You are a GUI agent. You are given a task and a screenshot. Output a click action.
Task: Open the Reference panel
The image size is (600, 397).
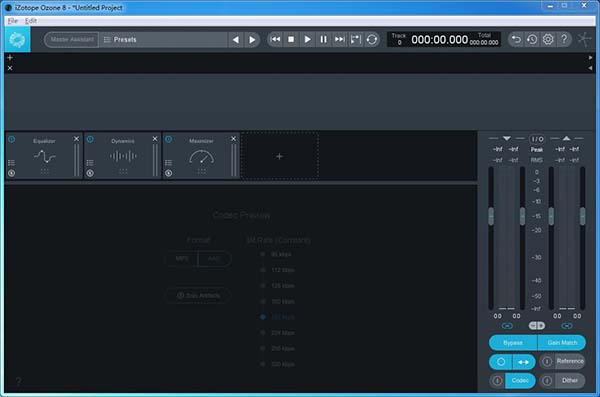[x=570, y=361]
